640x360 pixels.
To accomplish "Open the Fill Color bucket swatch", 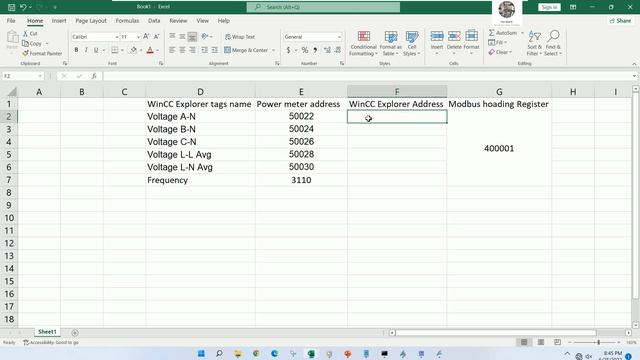I will pyautogui.click(x=133, y=50).
